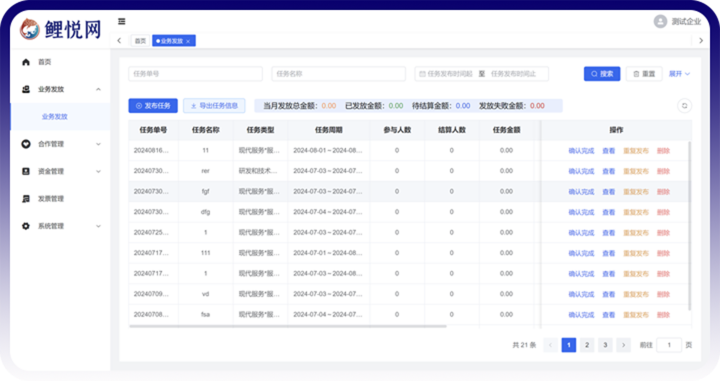
Task: Click the 发布任务 button
Action: (153, 106)
